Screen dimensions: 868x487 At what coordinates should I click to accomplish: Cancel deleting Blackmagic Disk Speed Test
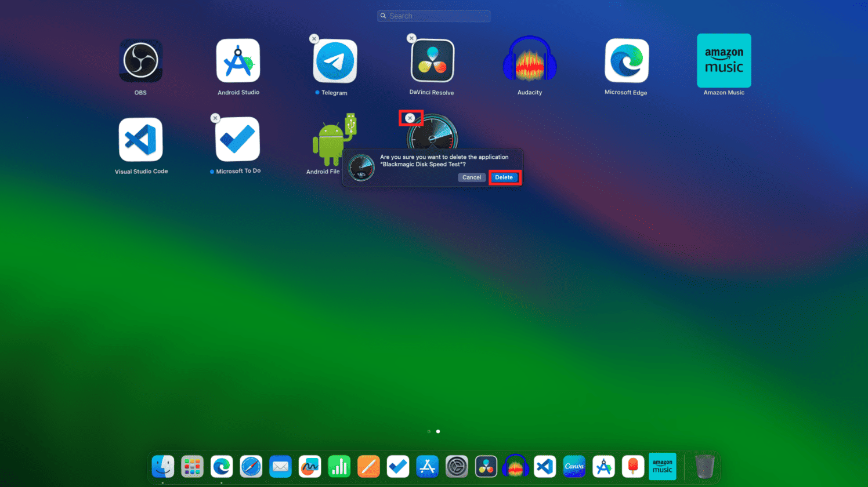tap(471, 177)
